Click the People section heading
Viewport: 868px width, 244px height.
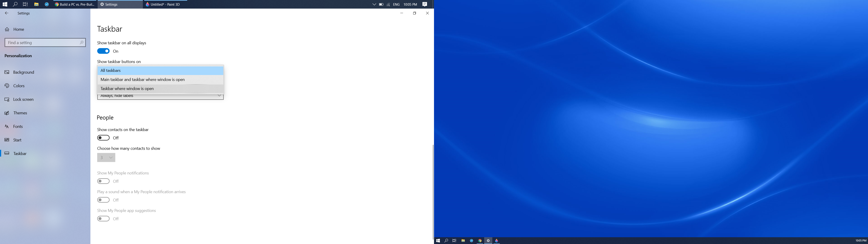click(105, 118)
